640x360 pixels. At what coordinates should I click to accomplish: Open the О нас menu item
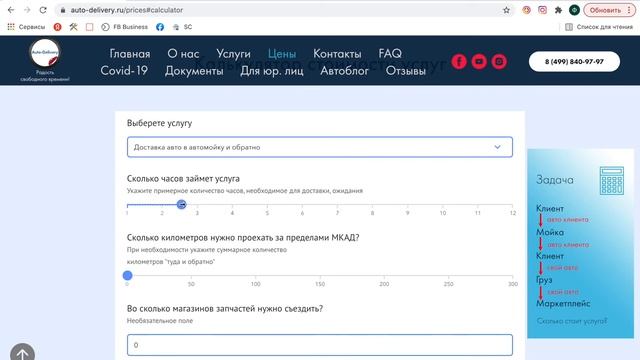tap(183, 53)
